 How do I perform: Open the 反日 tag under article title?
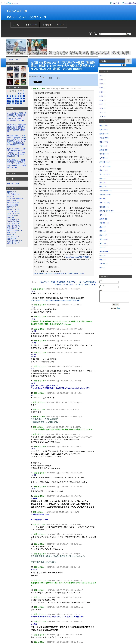(x=58, y=78)
